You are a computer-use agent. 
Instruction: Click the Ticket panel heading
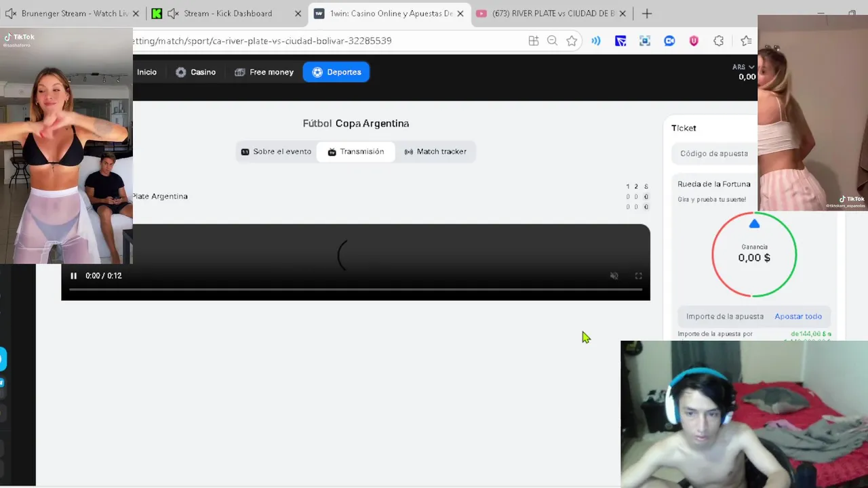[684, 128]
